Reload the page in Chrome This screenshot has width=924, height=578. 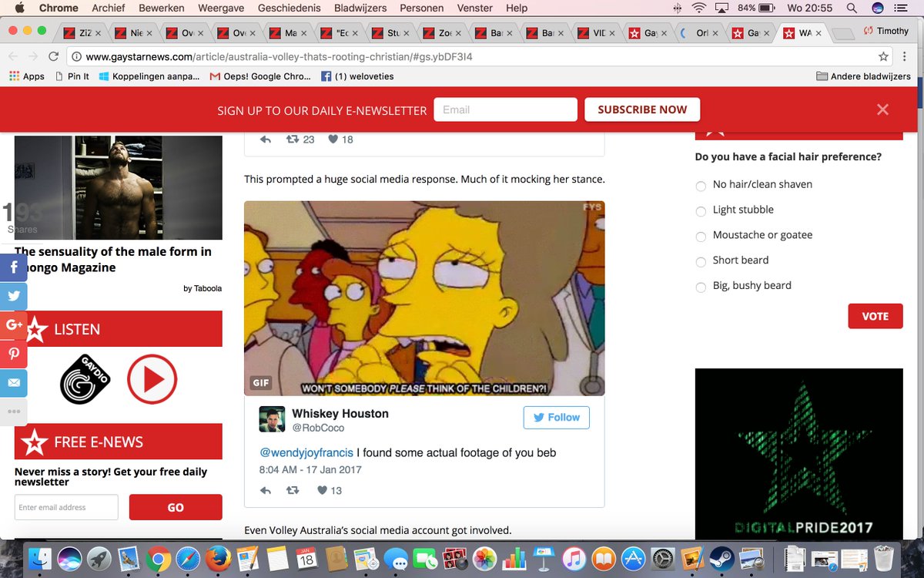click(x=53, y=56)
